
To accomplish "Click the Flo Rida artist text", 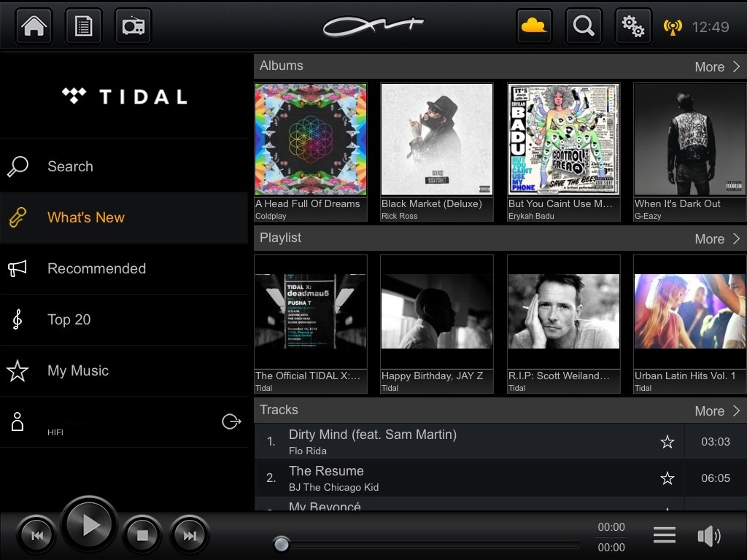I will (308, 451).
